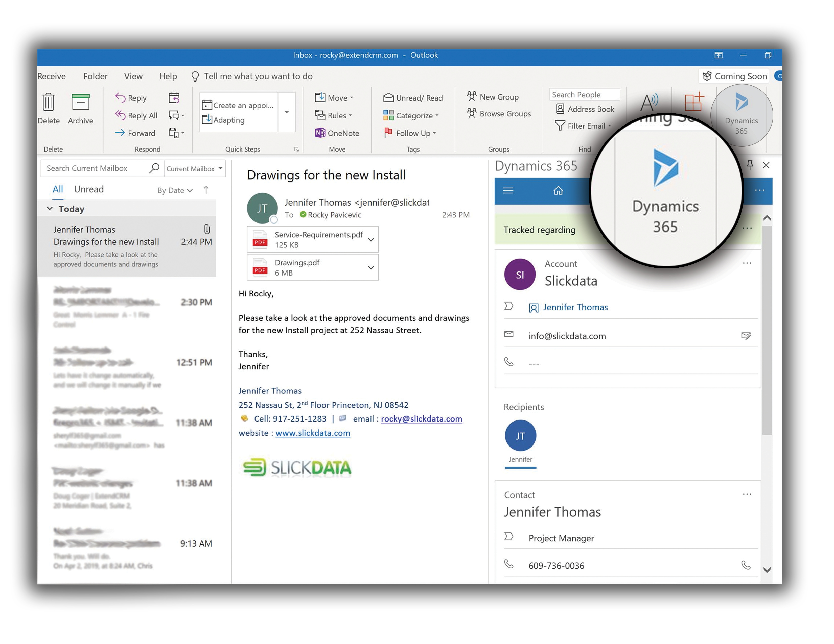Open the Drawings.pdf attachment dropdown arrow
Image resolution: width=834 pixels, height=644 pixels.
(371, 267)
